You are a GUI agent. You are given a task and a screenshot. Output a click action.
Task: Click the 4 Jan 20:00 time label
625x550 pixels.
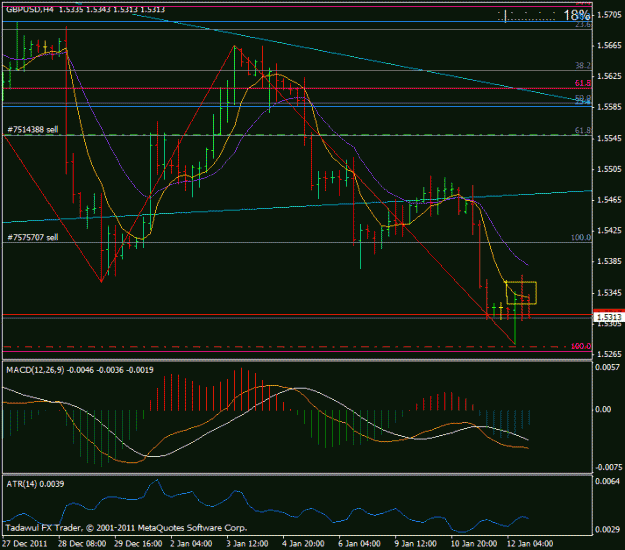click(303, 544)
